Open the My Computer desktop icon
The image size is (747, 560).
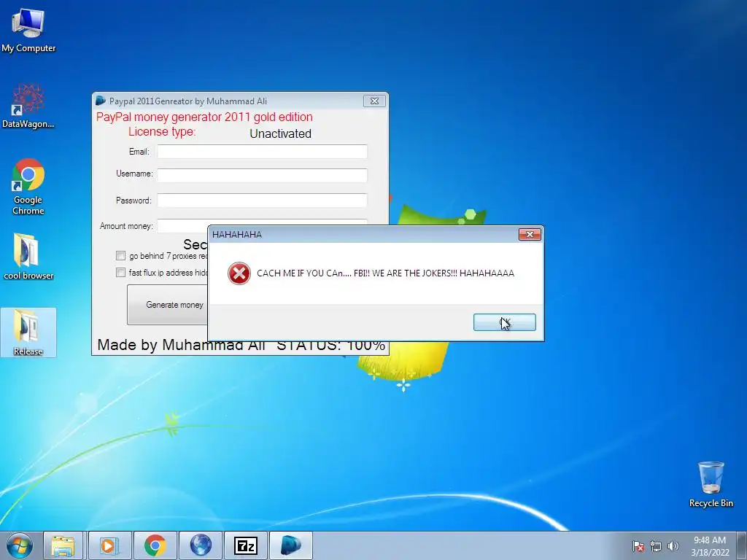[x=28, y=29]
